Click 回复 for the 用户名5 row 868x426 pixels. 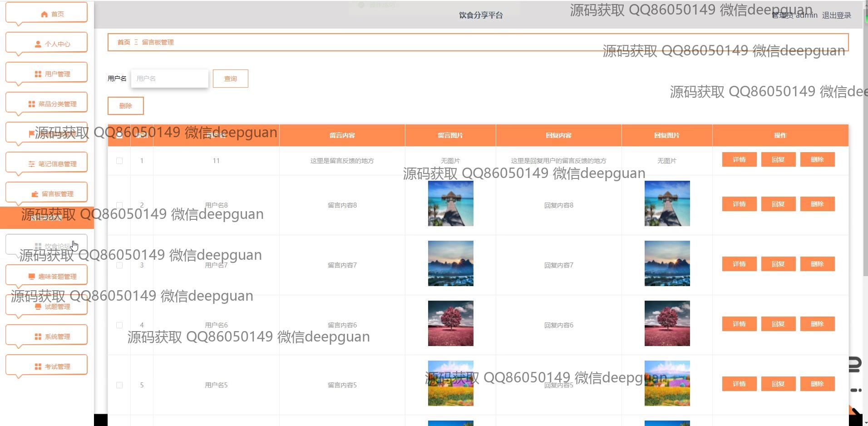(x=778, y=384)
